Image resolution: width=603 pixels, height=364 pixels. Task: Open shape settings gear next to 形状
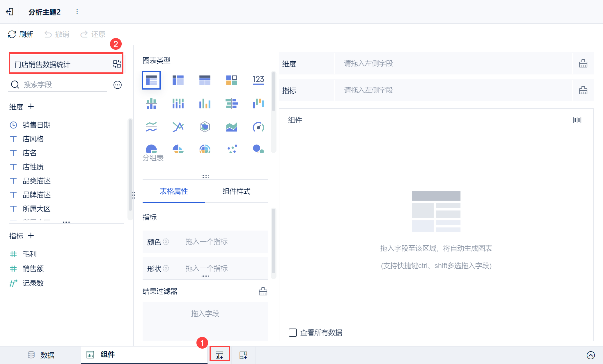pyautogui.click(x=166, y=268)
